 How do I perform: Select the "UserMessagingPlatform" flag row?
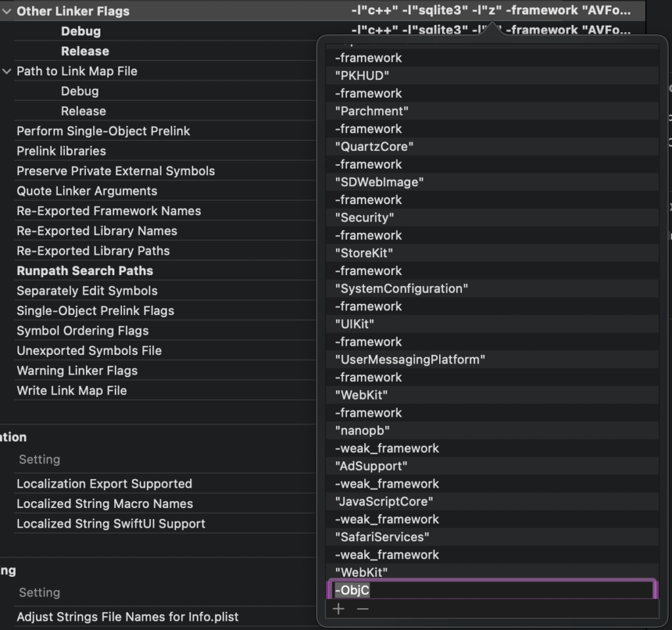(x=492, y=360)
